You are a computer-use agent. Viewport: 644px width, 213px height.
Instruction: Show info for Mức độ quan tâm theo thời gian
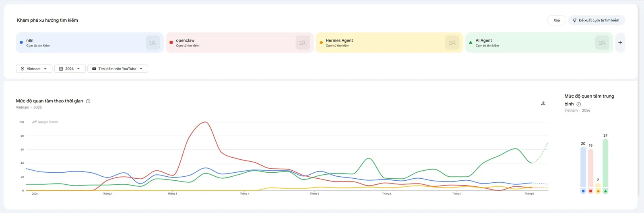88,101
